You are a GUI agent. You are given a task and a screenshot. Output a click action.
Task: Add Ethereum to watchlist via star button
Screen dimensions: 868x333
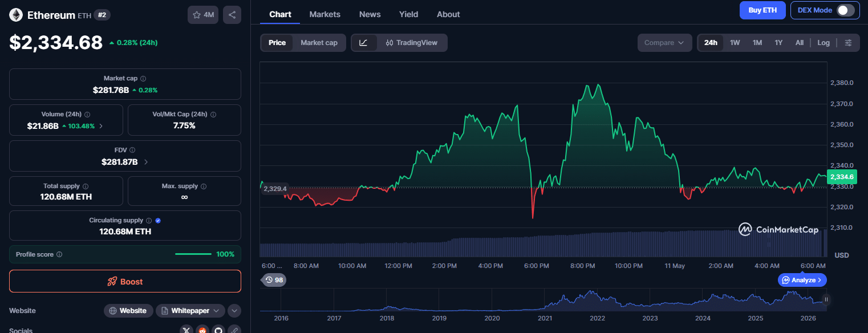203,15
